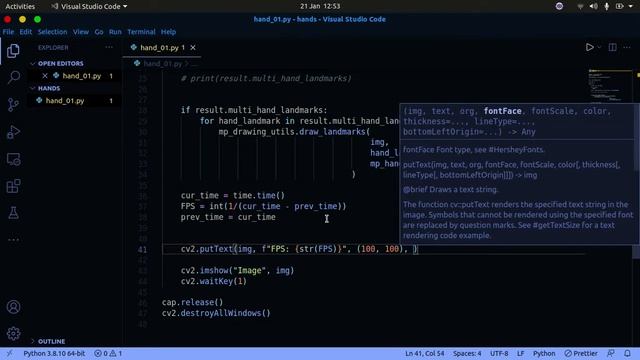Open the Run menu
The image size is (640, 360).
(115, 32)
